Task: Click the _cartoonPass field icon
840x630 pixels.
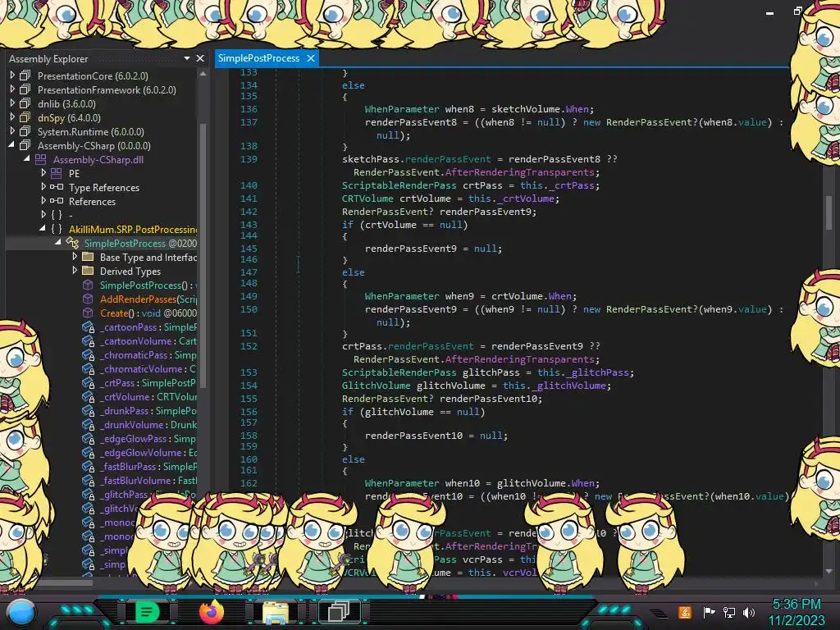Action: (89, 327)
